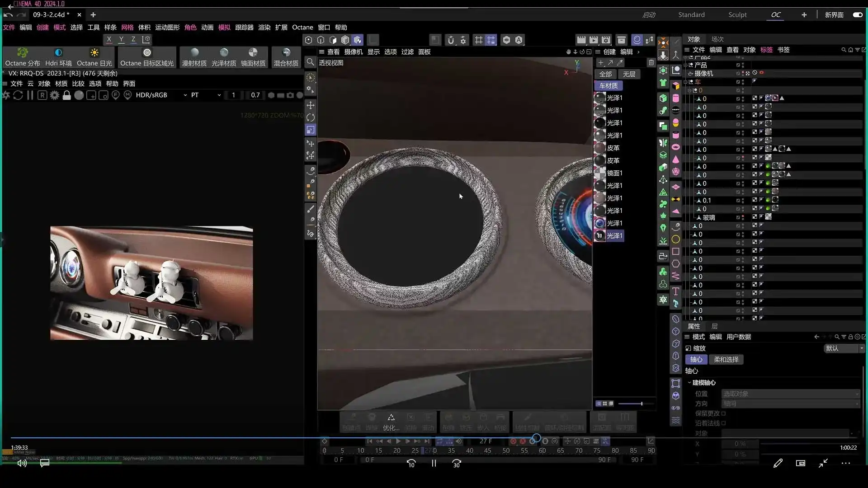The height and width of the screenshot is (488, 868).
Task: Switch to the 场次 tab
Action: (717, 39)
